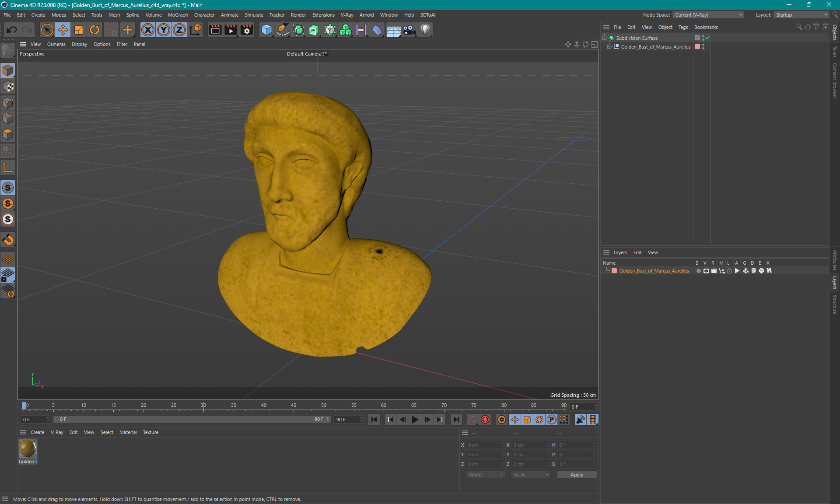Open the Node Space dropdown
Image resolution: width=840 pixels, height=504 pixels.
[x=708, y=15]
